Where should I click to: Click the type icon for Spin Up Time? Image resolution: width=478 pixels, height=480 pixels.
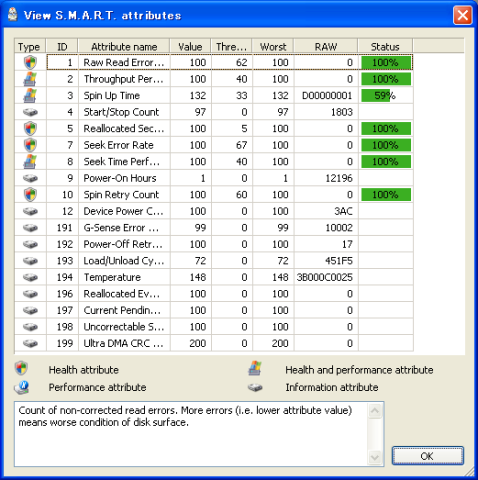pos(30,96)
